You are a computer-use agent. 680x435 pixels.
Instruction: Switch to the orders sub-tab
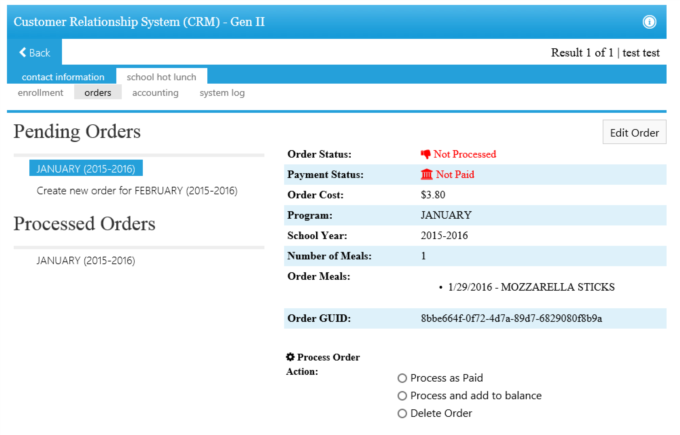click(x=98, y=93)
